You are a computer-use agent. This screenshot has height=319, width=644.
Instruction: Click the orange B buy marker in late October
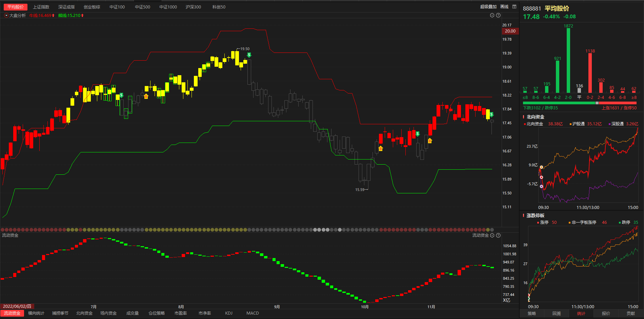430,141
